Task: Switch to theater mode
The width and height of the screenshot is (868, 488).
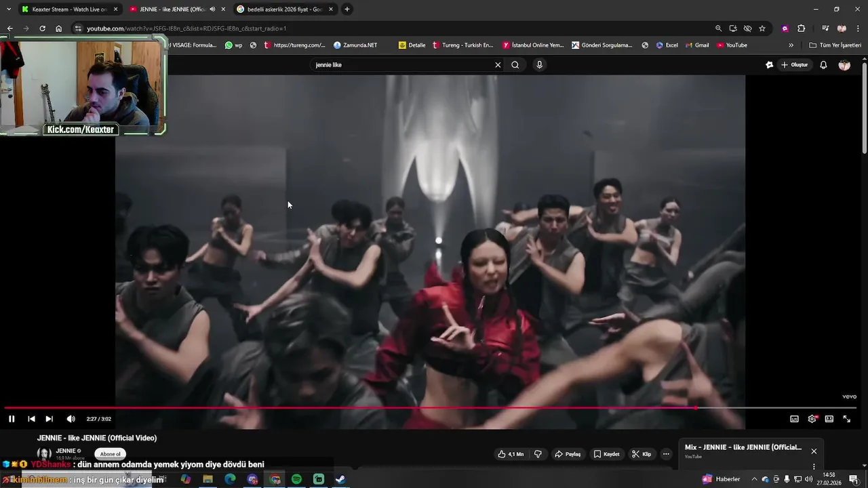Action: [829, 419]
